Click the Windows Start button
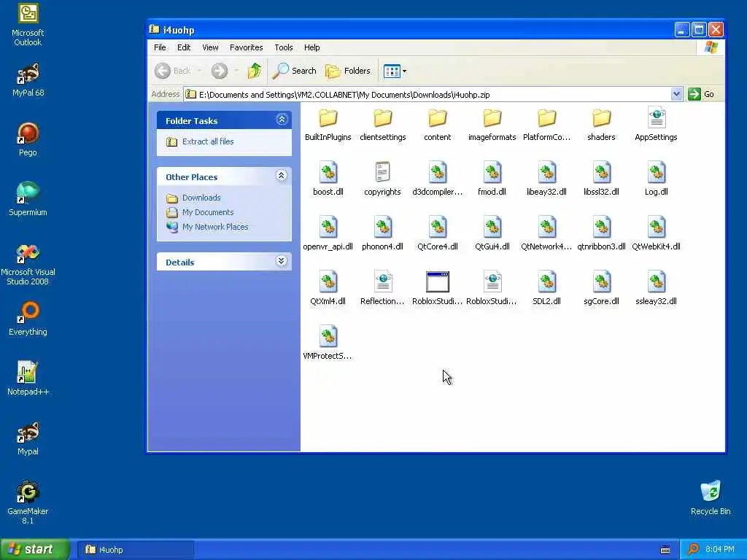Image resolution: width=747 pixels, height=560 pixels. pyautogui.click(x=34, y=550)
